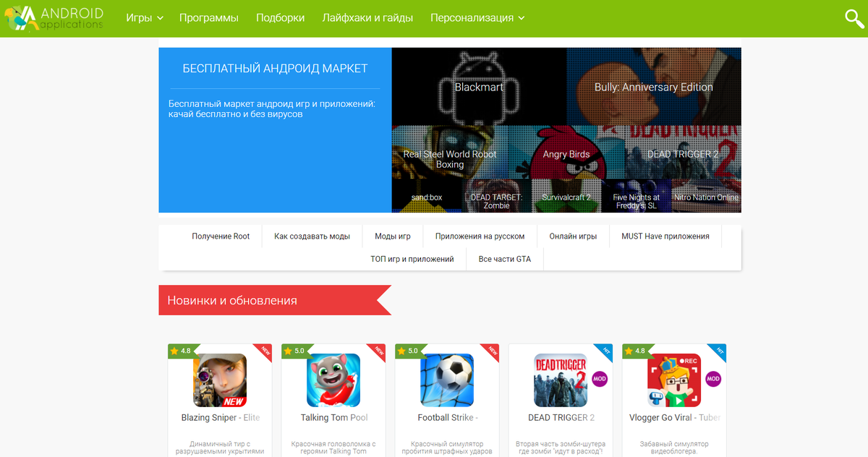
Task: Open the Подборки menu item
Action: [281, 18]
